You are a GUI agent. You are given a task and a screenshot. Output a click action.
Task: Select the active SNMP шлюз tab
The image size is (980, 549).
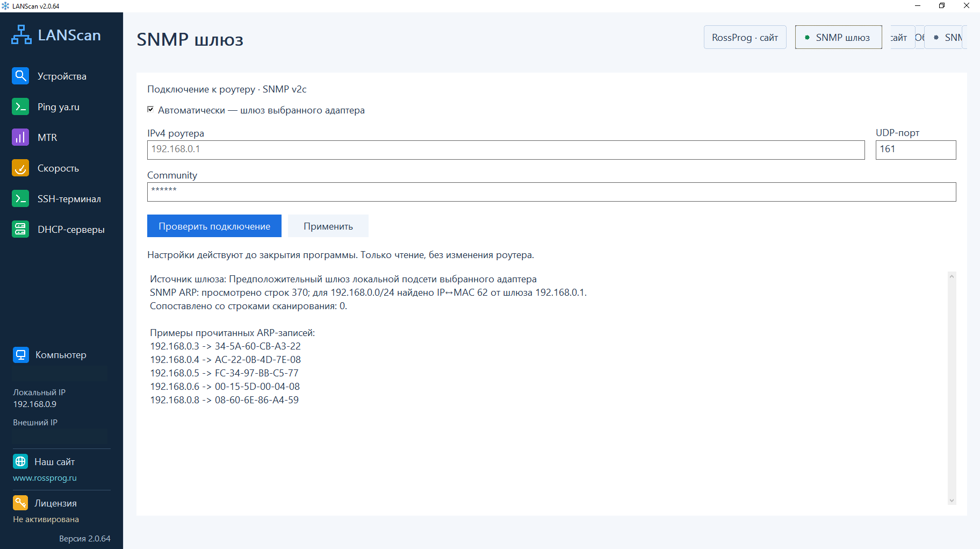click(839, 37)
